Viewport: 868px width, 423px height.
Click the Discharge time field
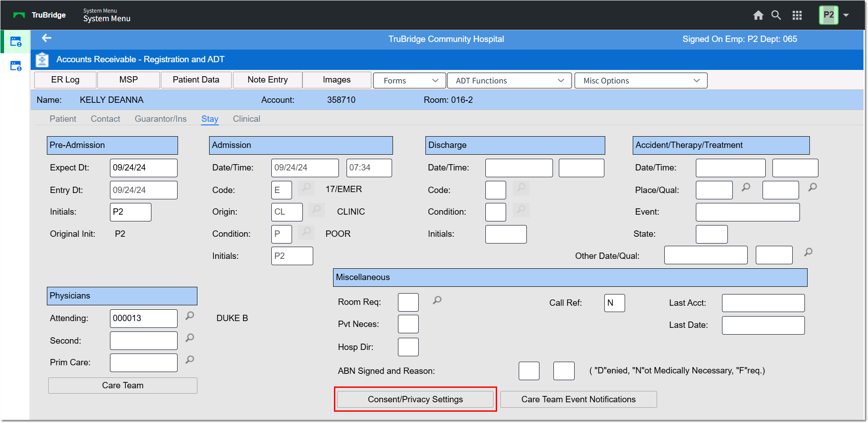coord(581,168)
